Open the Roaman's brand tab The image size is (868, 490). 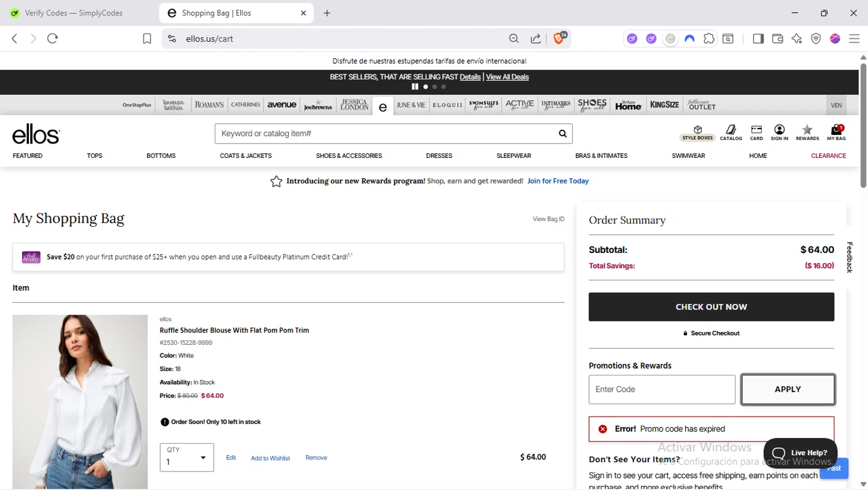pos(209,105)
